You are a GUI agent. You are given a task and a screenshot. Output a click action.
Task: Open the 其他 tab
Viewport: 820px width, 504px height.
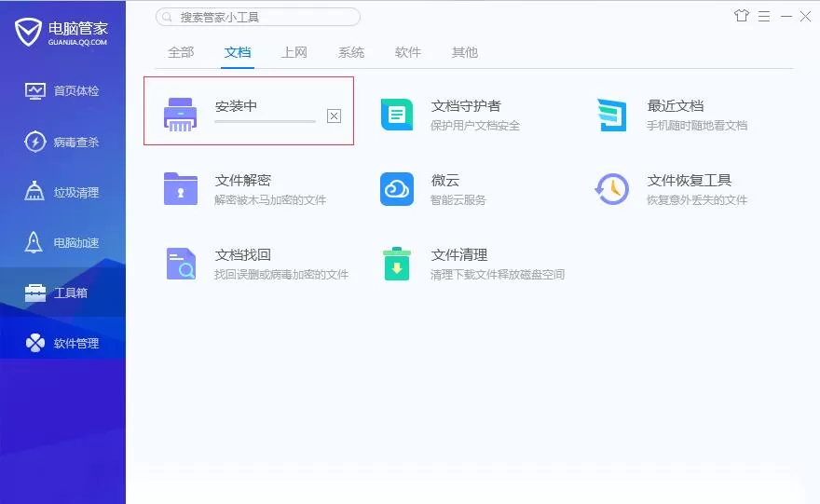tap(464, 52)
